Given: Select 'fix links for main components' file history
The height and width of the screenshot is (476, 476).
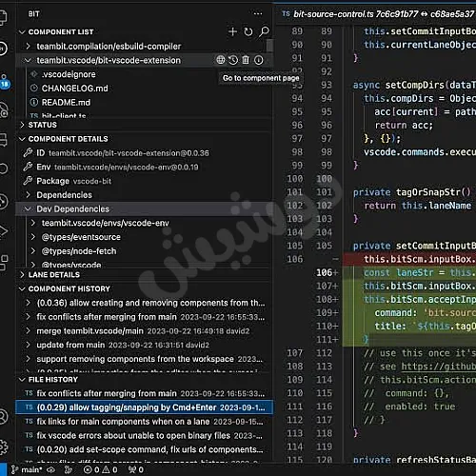Looking at the screenshot, I should click(144, 422).
